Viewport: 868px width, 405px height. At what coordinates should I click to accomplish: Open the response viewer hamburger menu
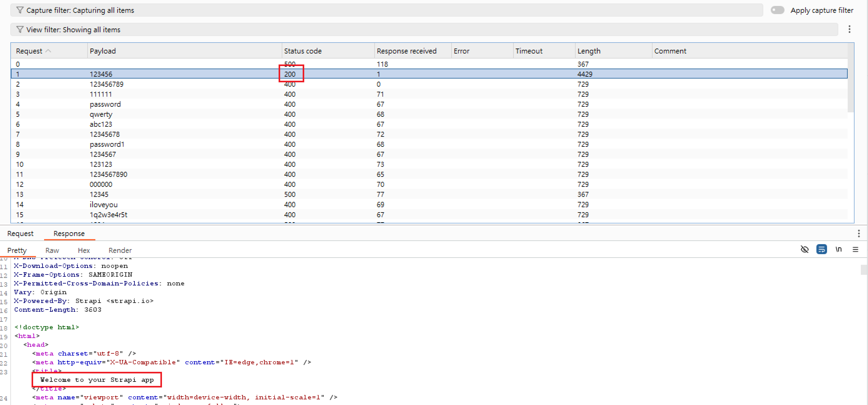[x=855, y=249]
